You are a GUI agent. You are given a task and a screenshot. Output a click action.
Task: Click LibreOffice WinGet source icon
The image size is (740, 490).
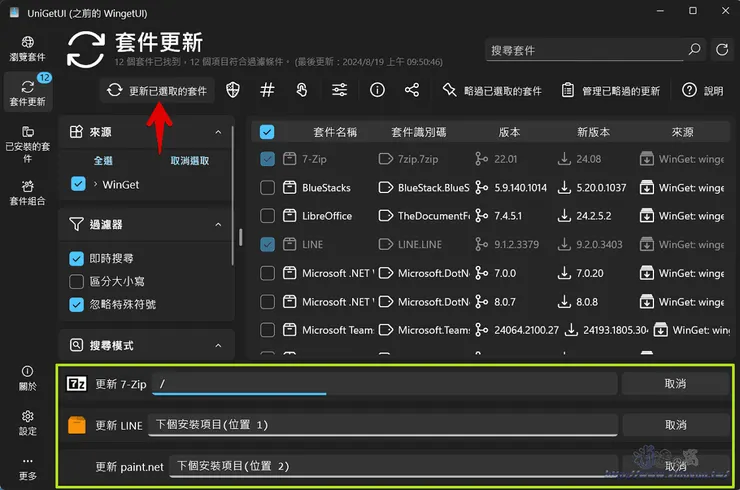tap(647, 216)
